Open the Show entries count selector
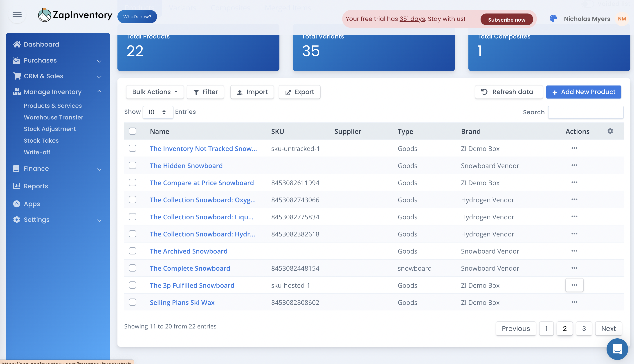The height and width of the screenshot is (364, 634). (158, 112)
